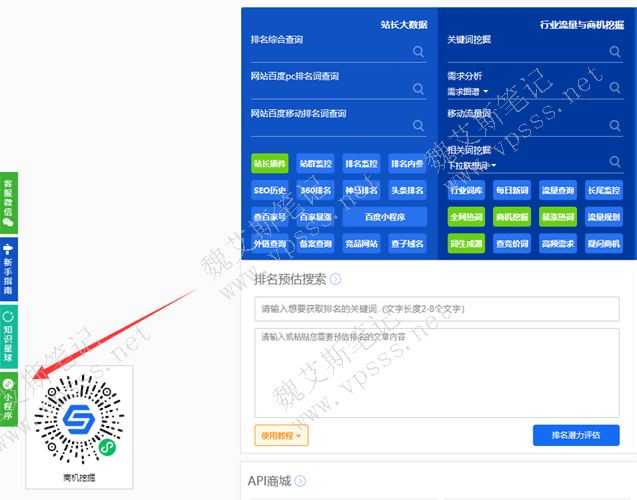The height and width of the screenshot is (500, 637).
Task: Open 排名监控 tool
Action: pyautogui.click(x=362, y=164)
